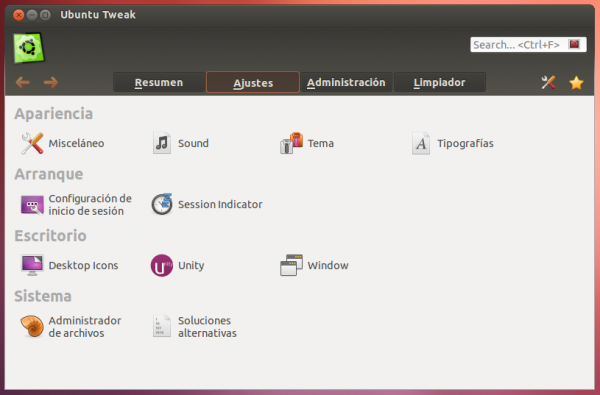Click the Ubuntu Tweak green logo

(29, 48)
